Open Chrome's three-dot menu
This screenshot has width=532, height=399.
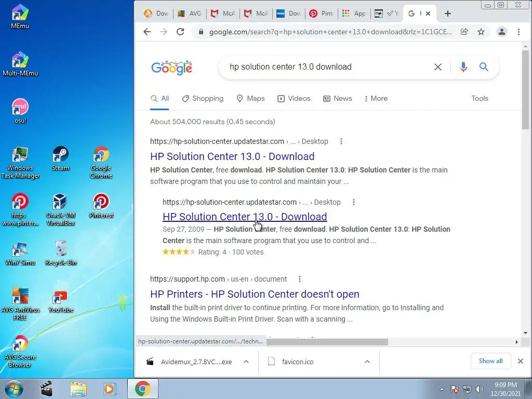click(x=518, y=32)
